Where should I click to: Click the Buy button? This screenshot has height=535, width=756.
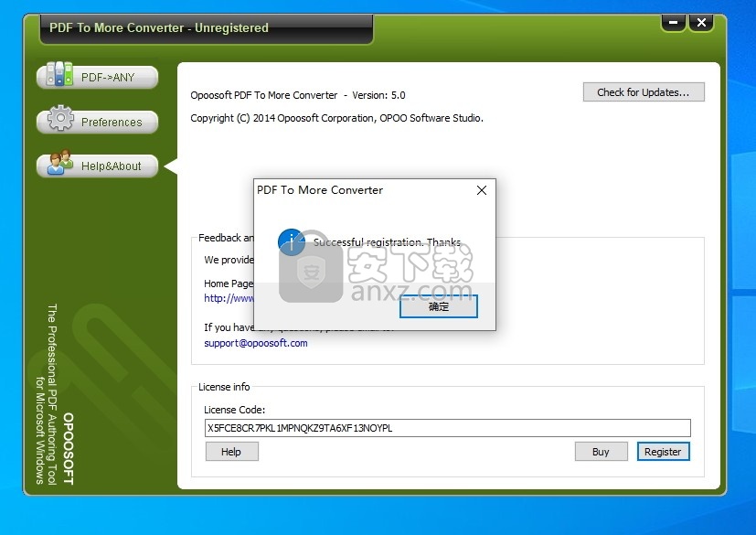pyautogui.click(x=601, y=452)
